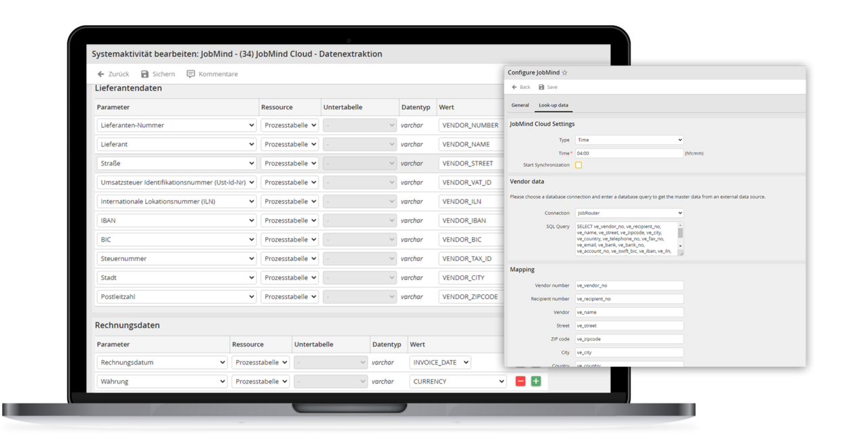Open the Lieferanten-Nummer parameter dropdown

pyautogui.click(x=176, y=125)
